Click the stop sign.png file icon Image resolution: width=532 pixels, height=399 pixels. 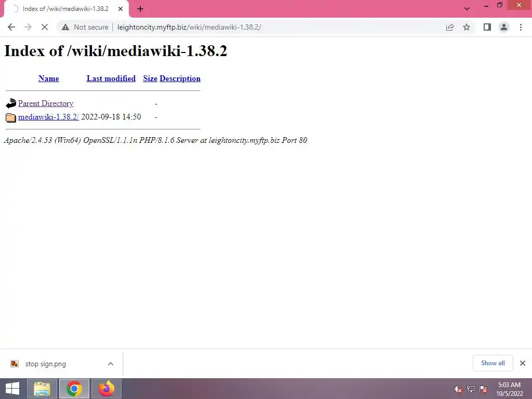tap(14, 364)
